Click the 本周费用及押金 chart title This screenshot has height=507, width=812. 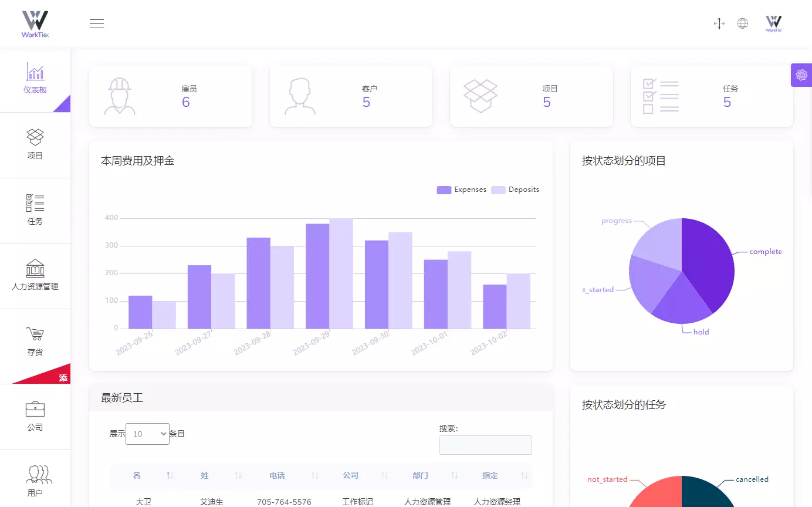click(138, 160)
